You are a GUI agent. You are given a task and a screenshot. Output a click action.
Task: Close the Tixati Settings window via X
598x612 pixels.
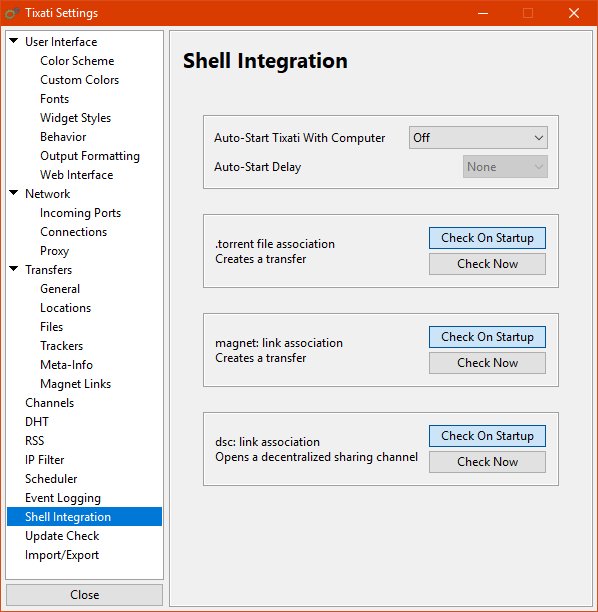coord(574,13)
